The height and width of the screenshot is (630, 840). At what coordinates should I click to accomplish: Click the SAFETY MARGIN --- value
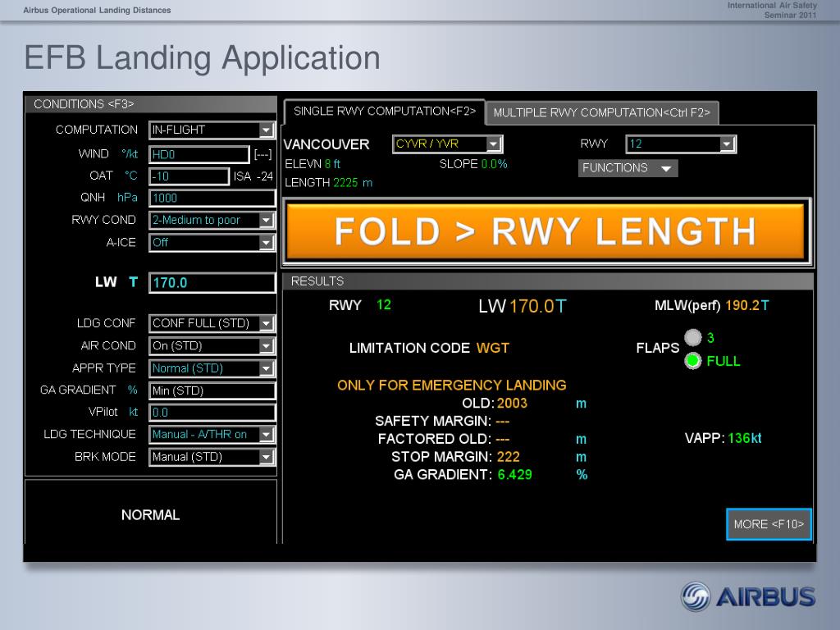(503, 422)
